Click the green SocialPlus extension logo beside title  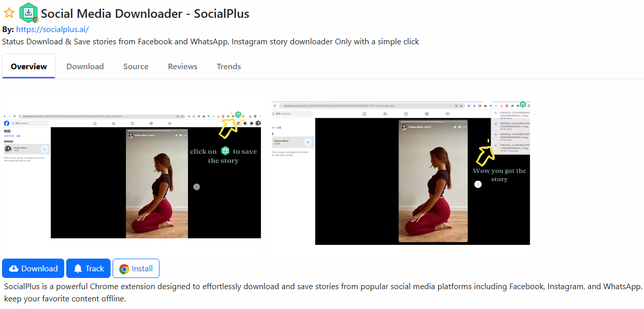29,13
